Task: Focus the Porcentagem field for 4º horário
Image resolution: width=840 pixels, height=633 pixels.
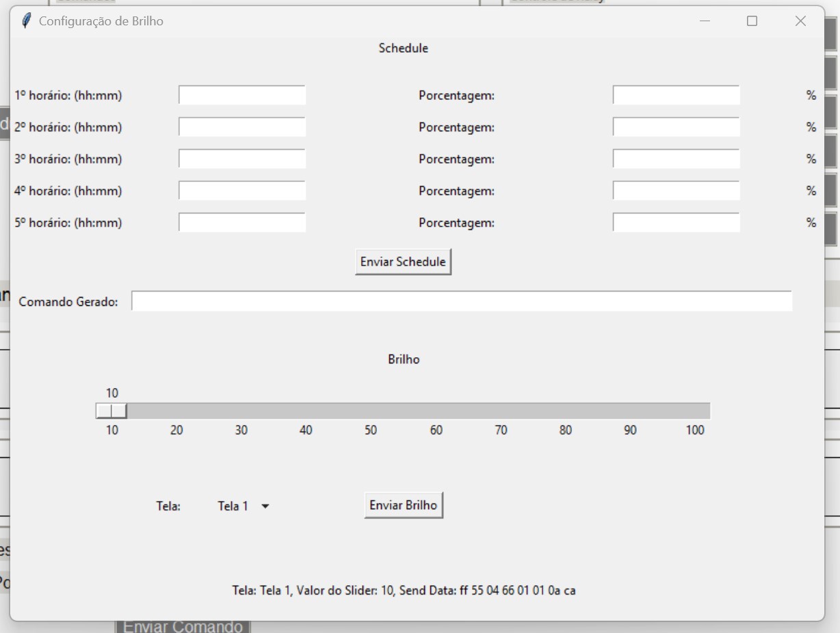Action: [676, 190]
